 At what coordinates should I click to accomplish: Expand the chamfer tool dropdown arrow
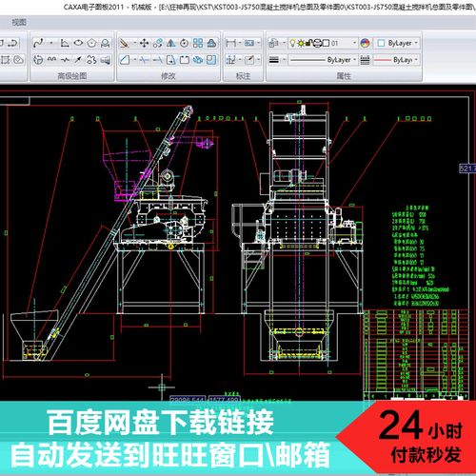(x=134, y=60)
